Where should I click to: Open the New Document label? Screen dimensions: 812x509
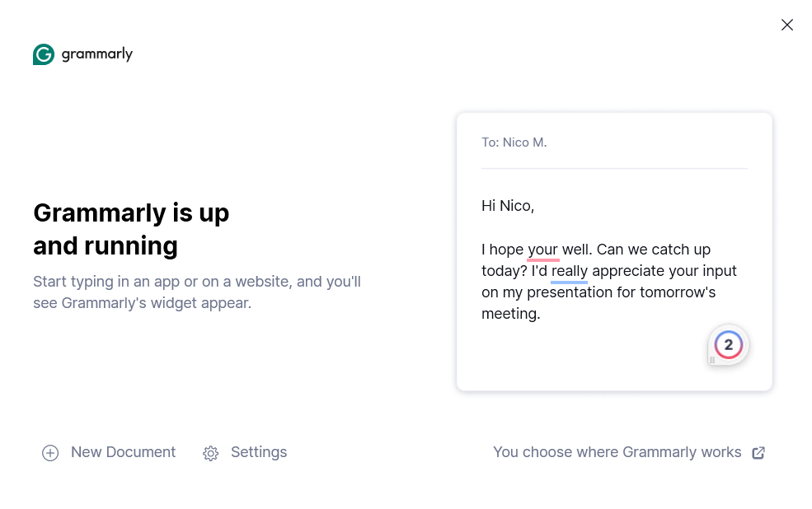tap(123, 452)
